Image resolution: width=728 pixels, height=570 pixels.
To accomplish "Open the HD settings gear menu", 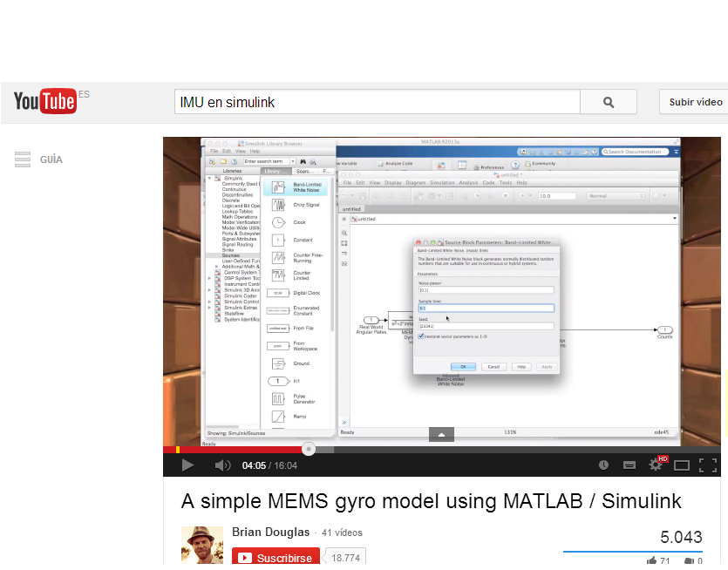I will tap(656, 465).
